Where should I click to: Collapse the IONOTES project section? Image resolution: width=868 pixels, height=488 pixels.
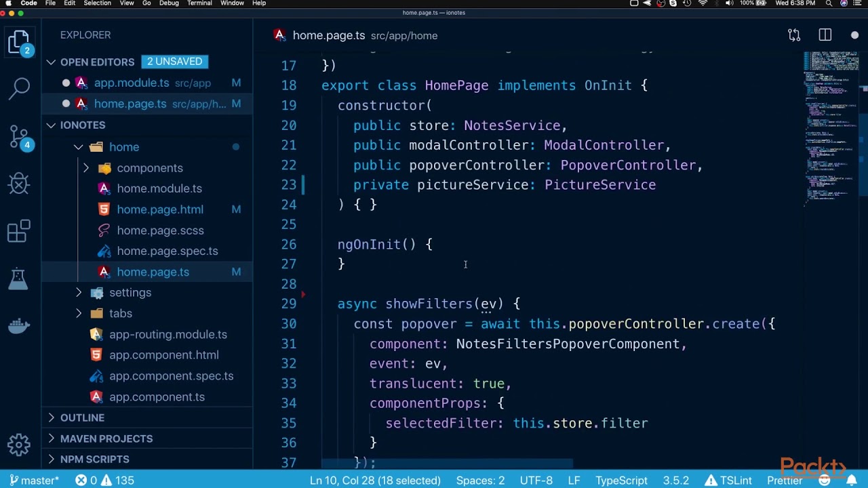pyautogui.click(x=52, y=125)
